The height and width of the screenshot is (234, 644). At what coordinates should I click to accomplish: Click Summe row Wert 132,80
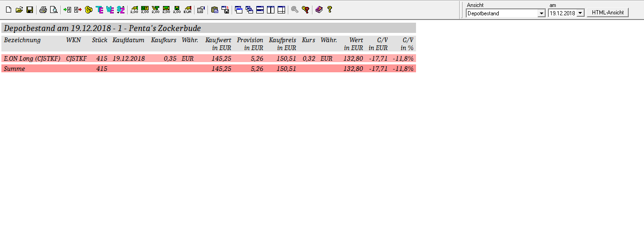pyautogui.click(x=353, y=69)
